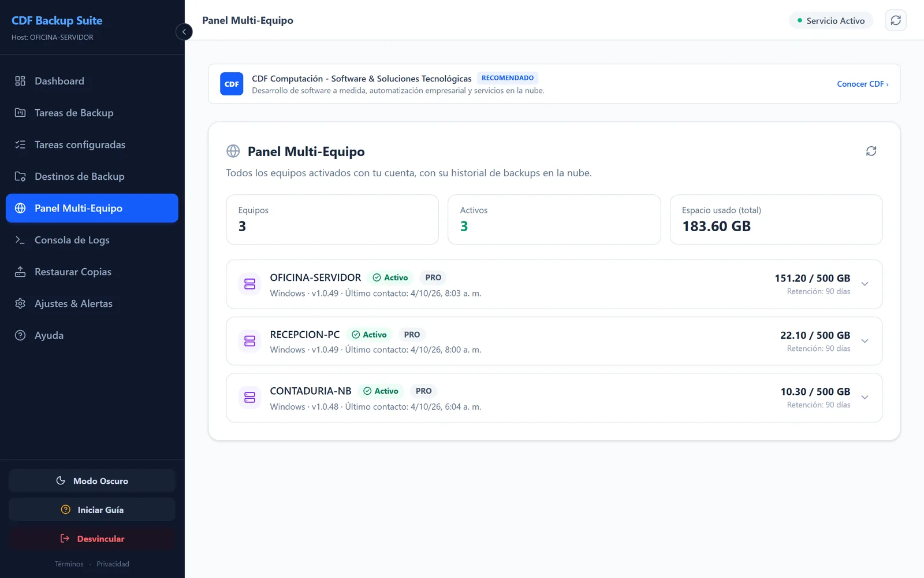924x578 pixels.
Task: Open Consola de Logs
Action: (92, 240)
